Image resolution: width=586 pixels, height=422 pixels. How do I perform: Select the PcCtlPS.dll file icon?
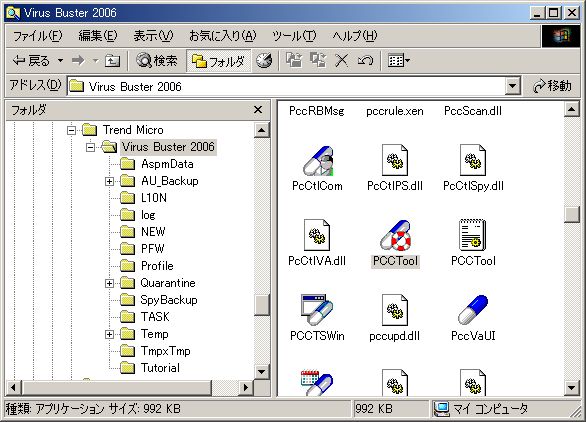395,160
